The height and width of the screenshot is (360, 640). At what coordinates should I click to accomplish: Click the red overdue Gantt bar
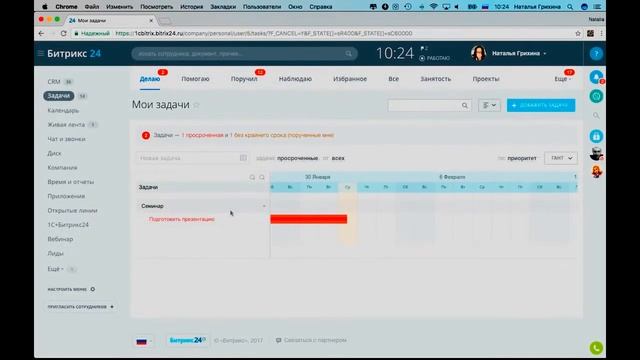(x=309, y=219)
